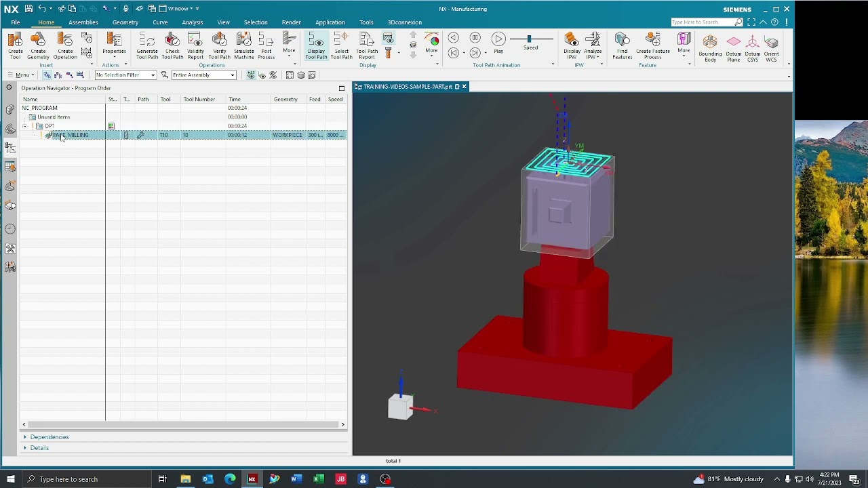
Task: Click the Orient WCS icon
Action: (772, 48)
